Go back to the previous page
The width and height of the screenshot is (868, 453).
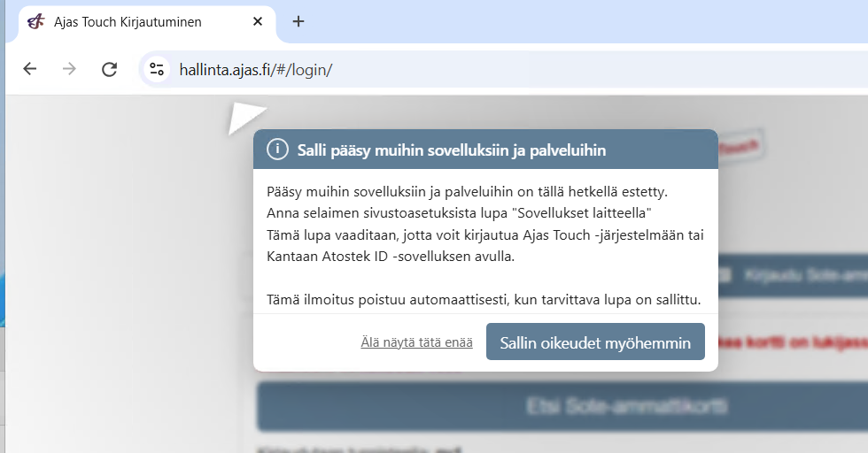pos(30,69)
